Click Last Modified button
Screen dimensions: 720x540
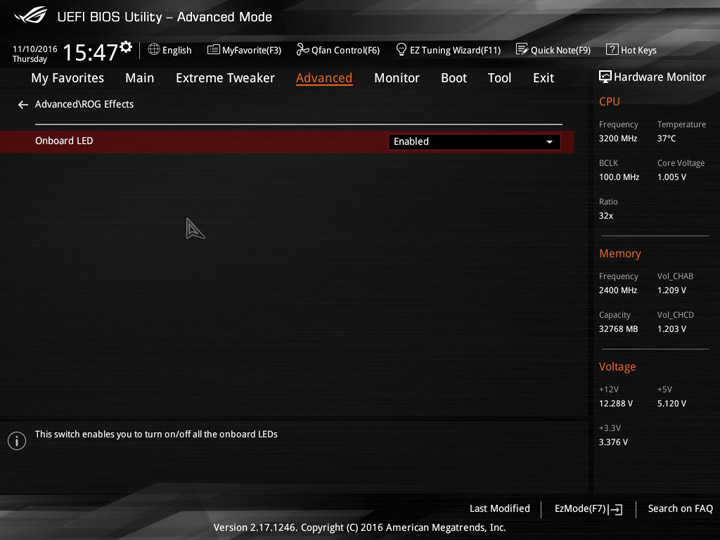[500, 508]
